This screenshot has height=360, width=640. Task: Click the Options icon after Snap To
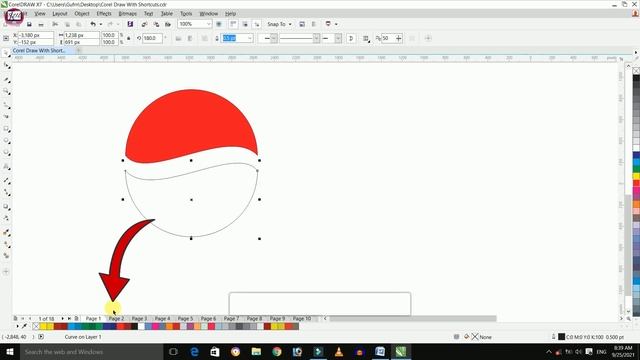[302, 24]
